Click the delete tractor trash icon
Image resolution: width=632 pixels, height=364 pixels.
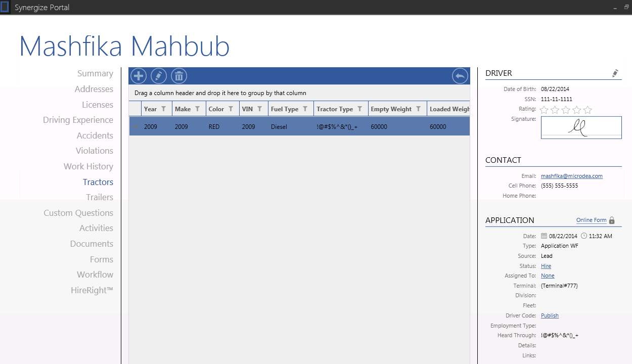click(x=179, y=76)
